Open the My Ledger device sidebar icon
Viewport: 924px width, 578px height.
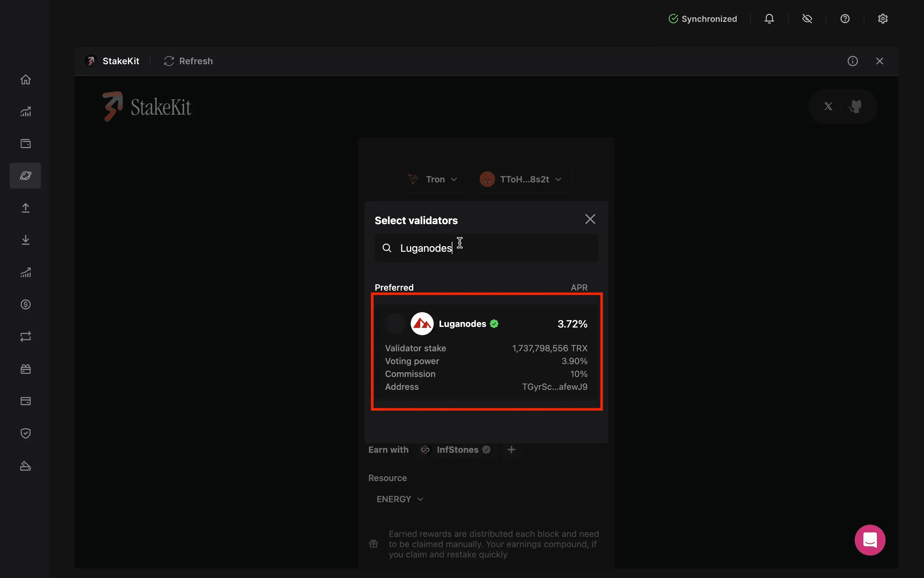pos(26,466)
